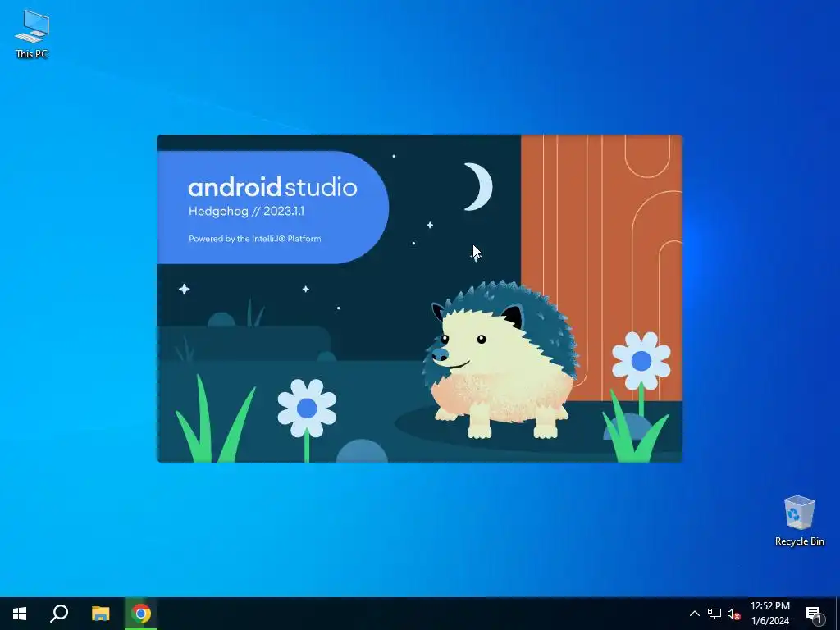Show hidden system tray icons
Image resolution: width=840 pixels, height=630 pixels.
694,614
